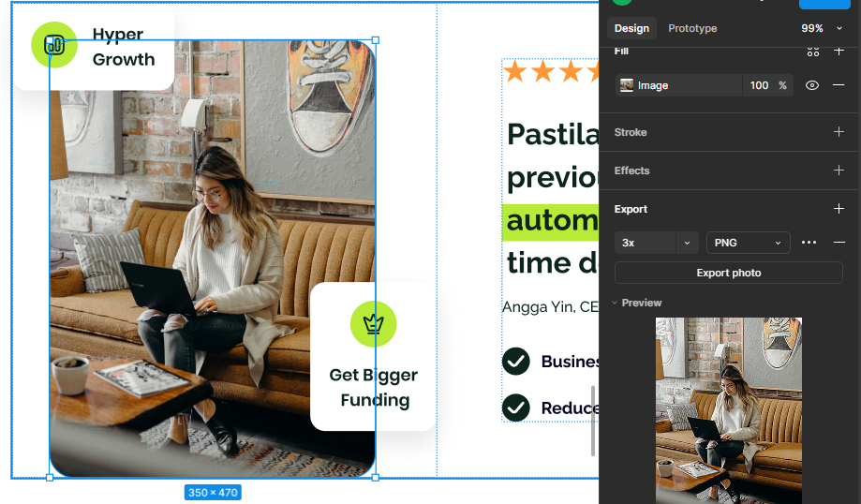Click the Effects section header

click(632, 170)
